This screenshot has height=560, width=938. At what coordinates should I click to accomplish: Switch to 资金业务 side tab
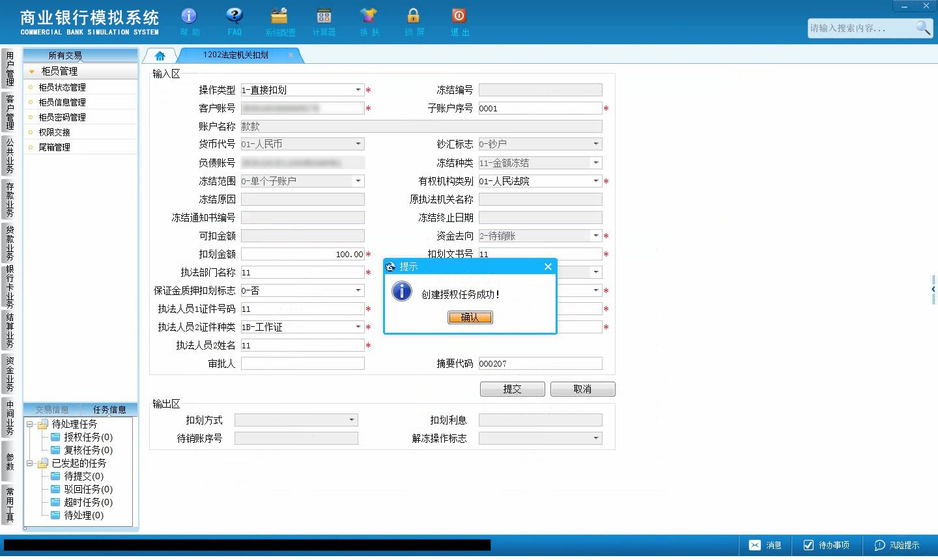click(x=10, y=374)
